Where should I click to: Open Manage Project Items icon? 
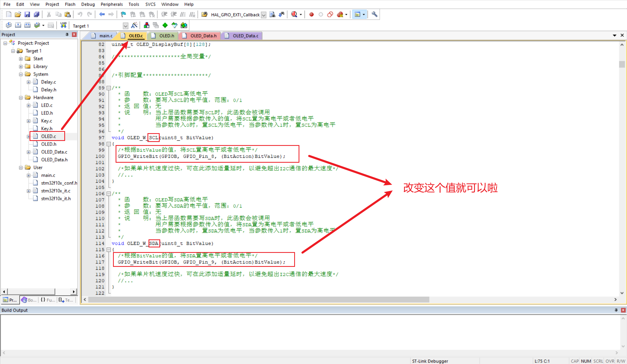click(146, 25)
